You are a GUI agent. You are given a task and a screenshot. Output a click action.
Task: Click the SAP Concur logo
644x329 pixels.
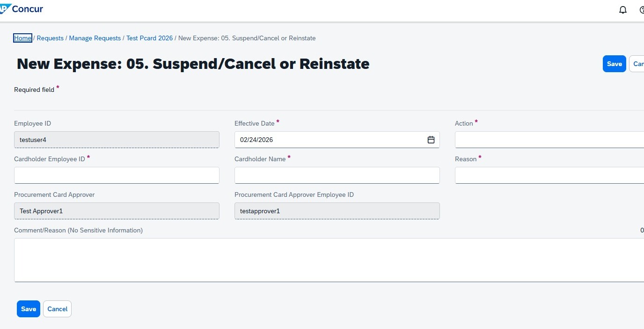(22, 9)
